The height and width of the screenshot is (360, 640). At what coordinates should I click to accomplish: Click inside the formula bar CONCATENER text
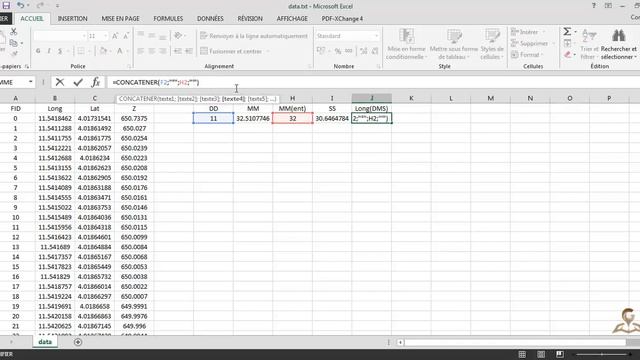click(156, 82)
